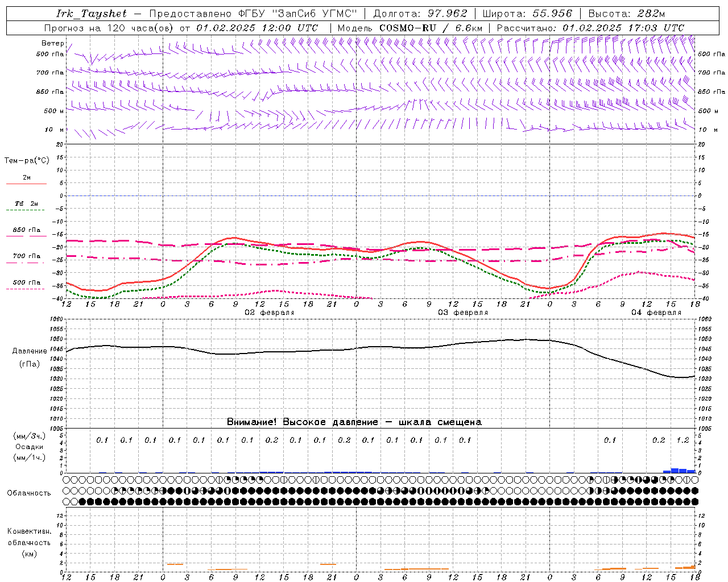Click the 850 гПа temperature legend entry
Screen dimensions: 728x582
click(x=27, y=230)
